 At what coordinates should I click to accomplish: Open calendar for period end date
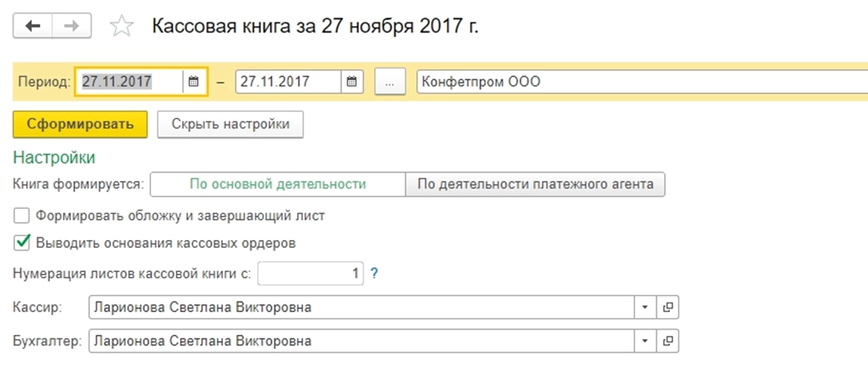click(351, 82)
